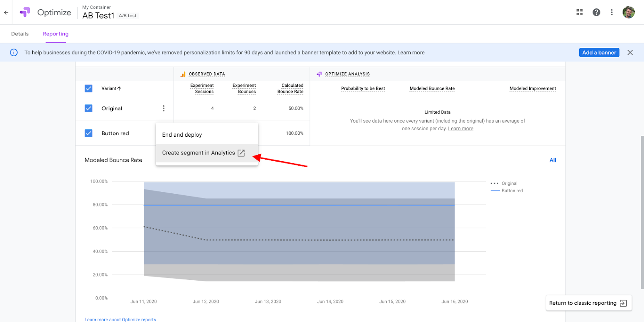Image resolution: width=644 pixels, height=322 pixels.
Task: Dismiss the COVID-19 info banner
Action: 630,53
